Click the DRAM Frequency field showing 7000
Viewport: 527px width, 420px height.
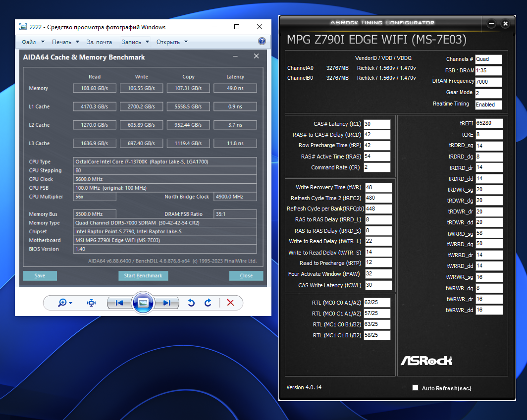tap(488, 82)
